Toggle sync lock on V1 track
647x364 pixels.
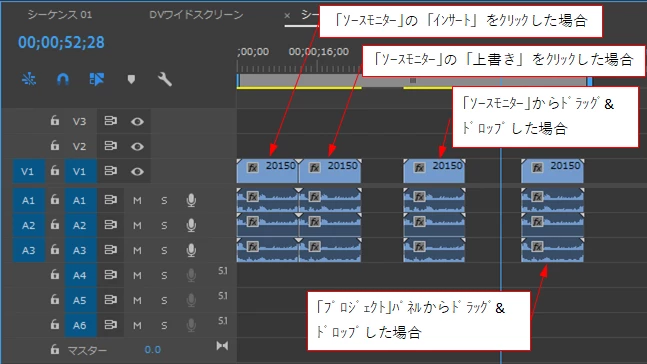(x=110, y=170)
